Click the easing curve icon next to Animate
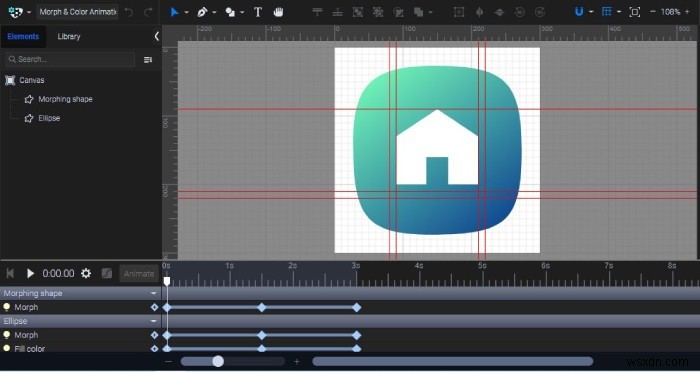 pos(107,273)
